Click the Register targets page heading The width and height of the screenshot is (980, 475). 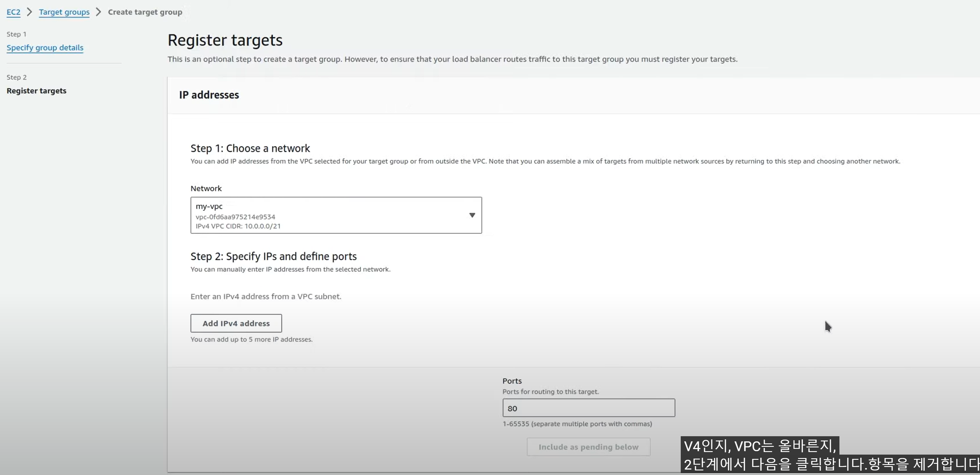[x=225, y=40]
